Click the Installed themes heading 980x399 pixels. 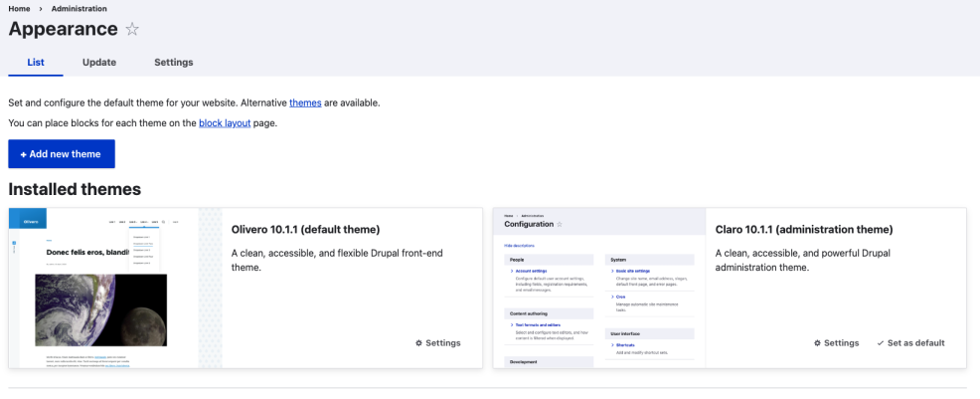coord(75,189)
